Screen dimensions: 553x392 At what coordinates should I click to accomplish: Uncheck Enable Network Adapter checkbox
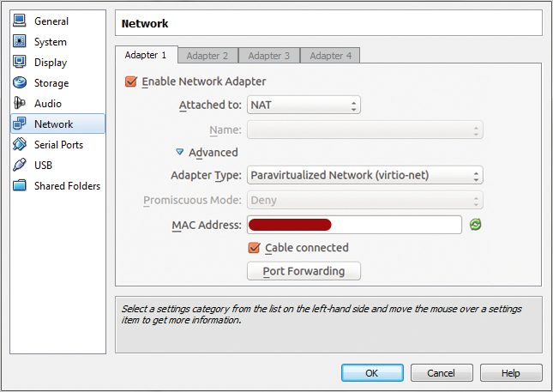tap(131, 81)
